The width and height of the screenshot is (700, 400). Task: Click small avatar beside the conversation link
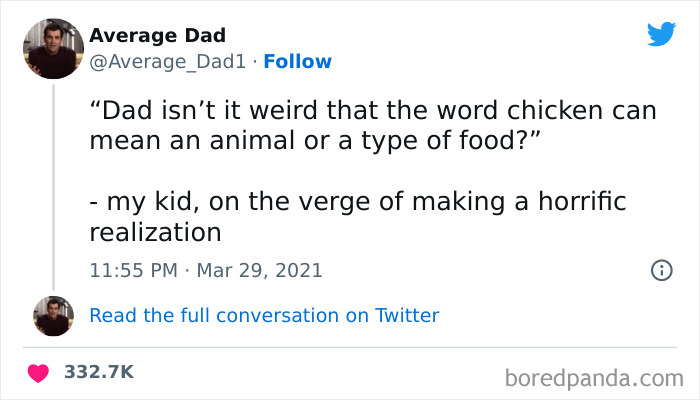[x=53, y=316]
